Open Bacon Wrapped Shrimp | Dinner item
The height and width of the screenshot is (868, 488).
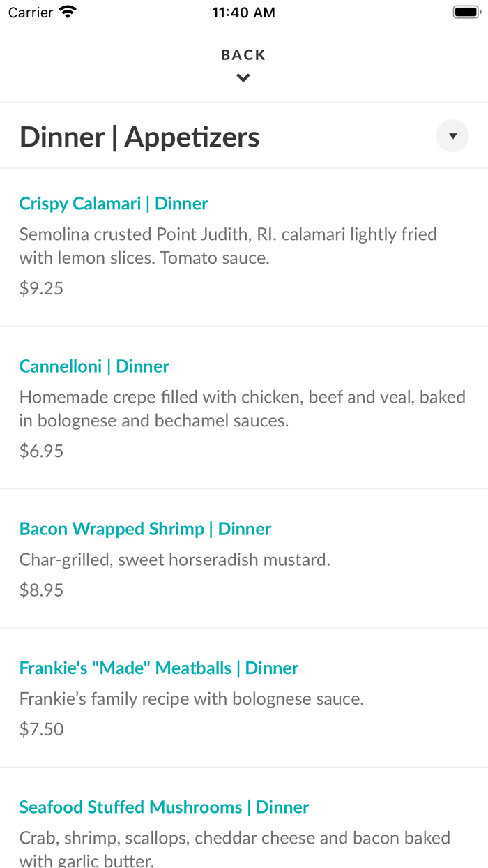(x=145, y=529)
